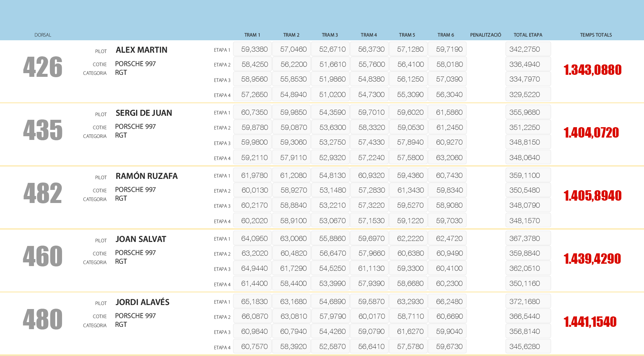Screen dimensions: 644x356
Task: Click Ramón Ruzafa's Etapa 2 total 350,5480
Action: (525, 190)
